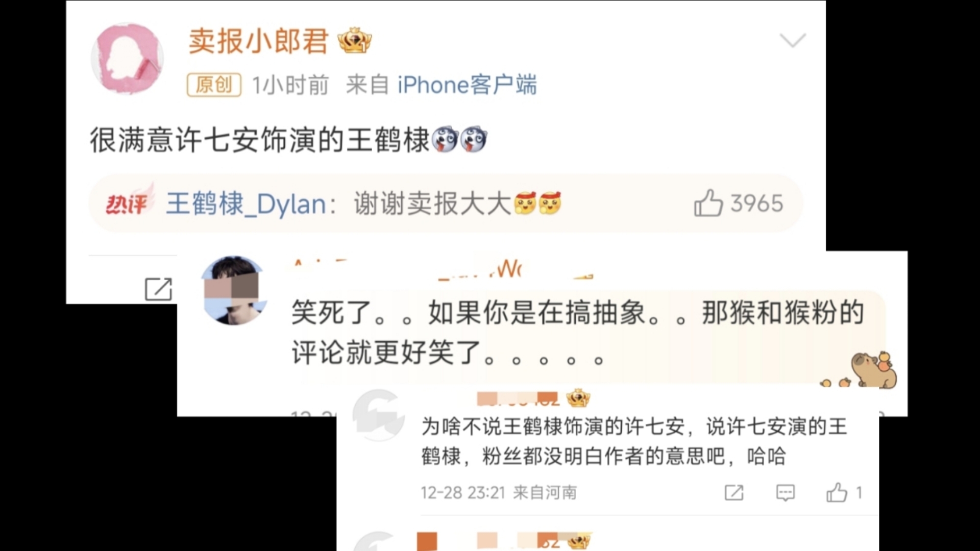Open the blurred-face commenter's avatar
This screenshot has width=980, height=551.
234,291
